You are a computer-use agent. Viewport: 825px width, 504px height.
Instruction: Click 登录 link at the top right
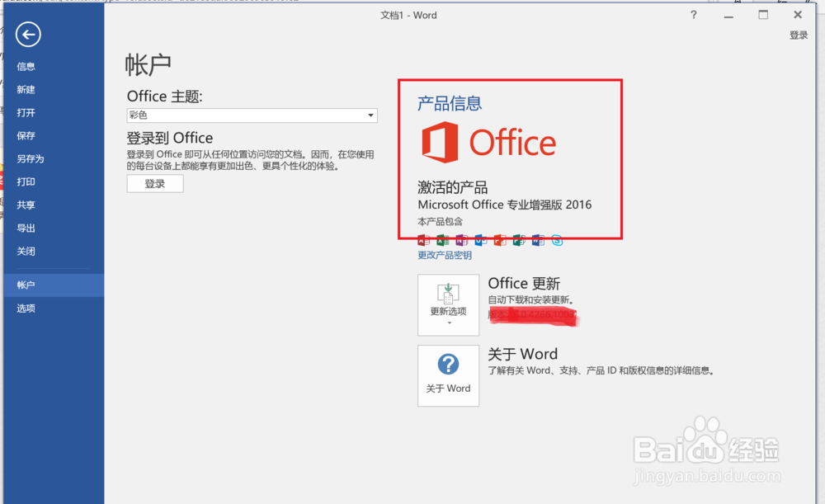point(798,35)
